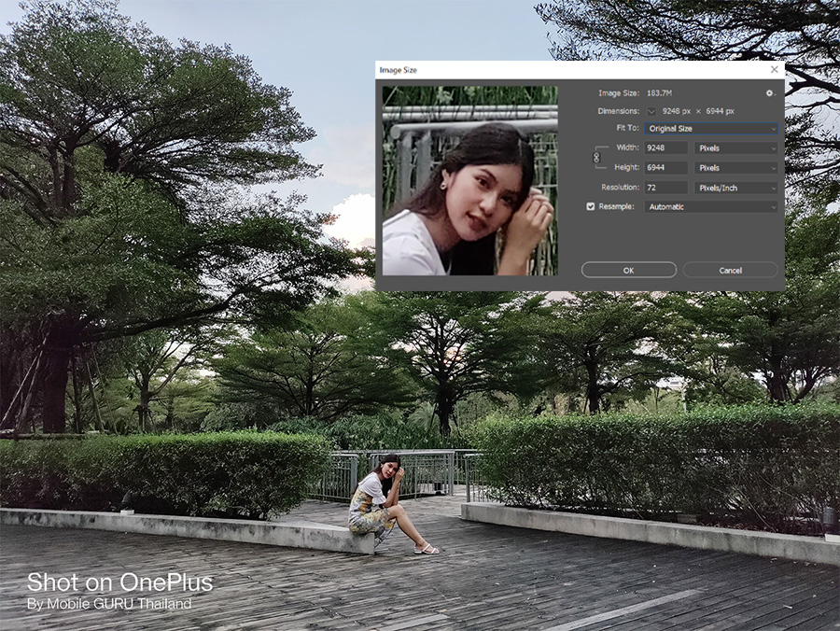
Task: Click the image preview in the dialog
Action: coord(469,180)
